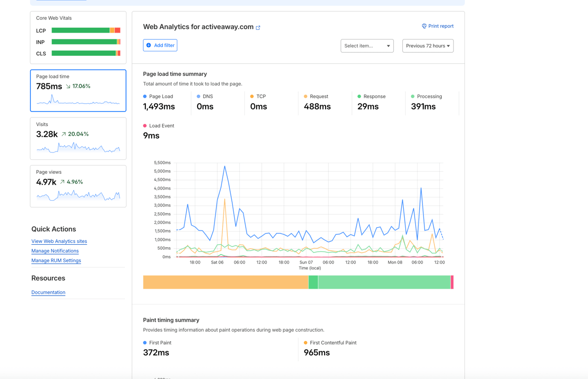Viewport: 588px width, 379px height.
Task: Click the orange Request segment of timing bar
Action: click(x=225, y=282)
